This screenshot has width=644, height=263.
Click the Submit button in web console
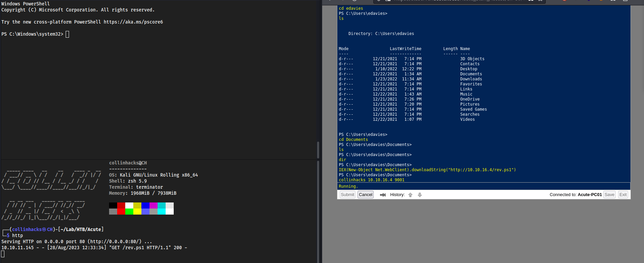pyautogui.click(x=347, y=195)
